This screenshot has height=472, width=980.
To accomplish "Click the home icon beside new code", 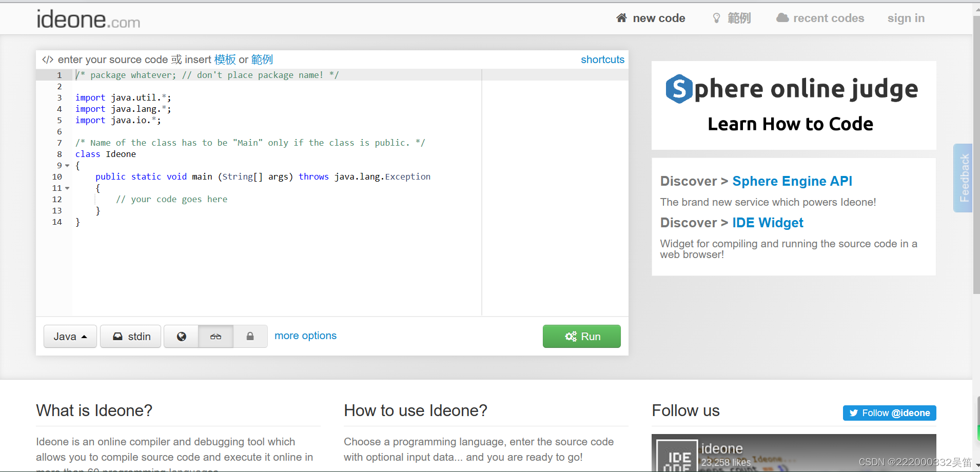I will pyautogui.click(x=621, y=18).
